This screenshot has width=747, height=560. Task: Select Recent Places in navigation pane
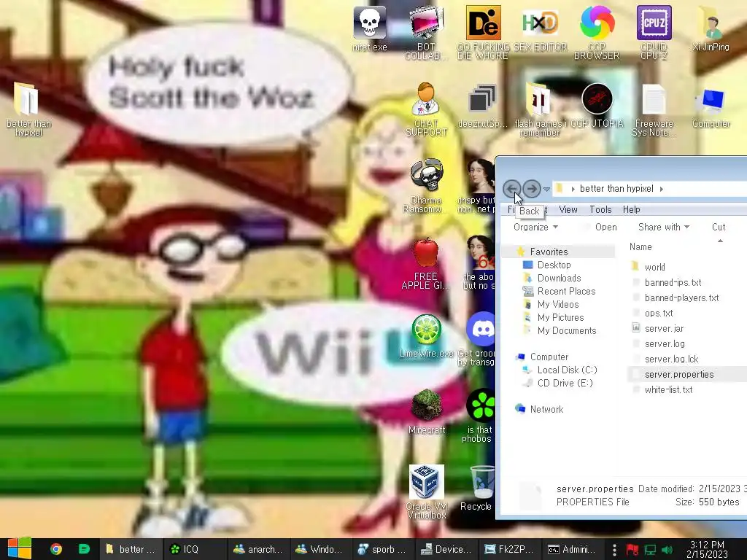(566, 291)
